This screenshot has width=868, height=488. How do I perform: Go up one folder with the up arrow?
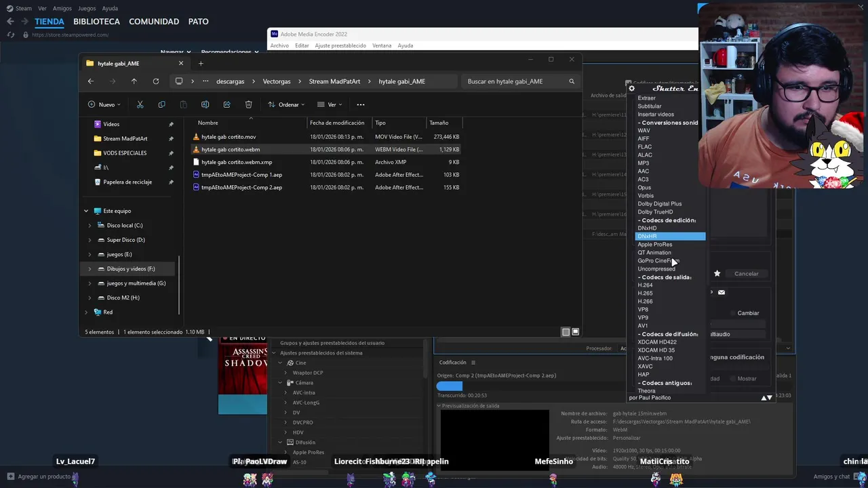click(134, 81)
